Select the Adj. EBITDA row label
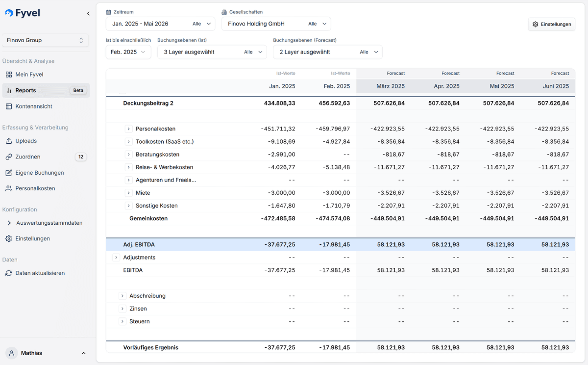Screen dimensions: 588x365 [139, 244]
